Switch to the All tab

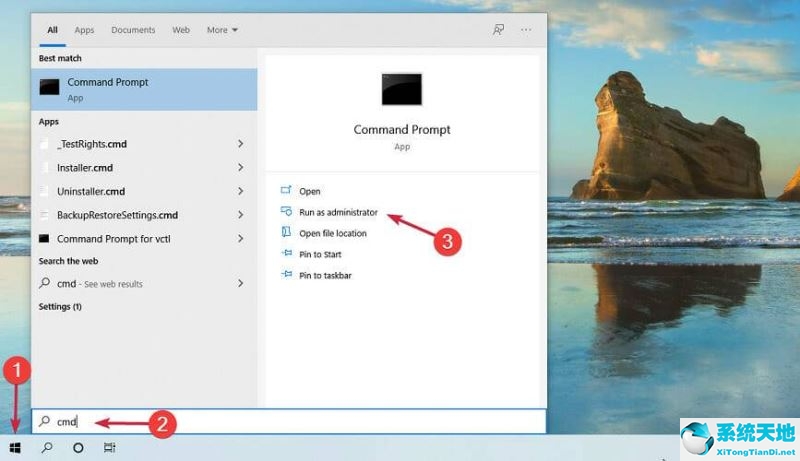pos(52,30)
